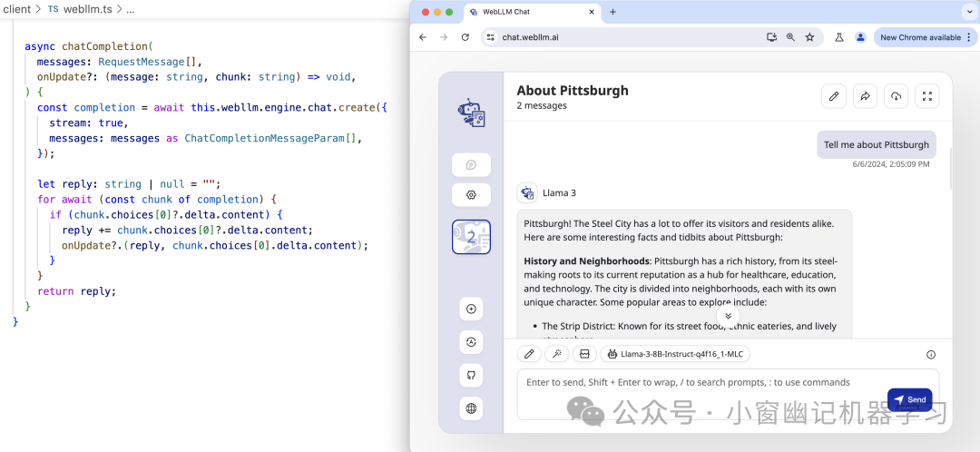This screenshot has width=980, height=452.
Task: Select the WebLLM Chat browser tab
Action: (x=534, y=12)
